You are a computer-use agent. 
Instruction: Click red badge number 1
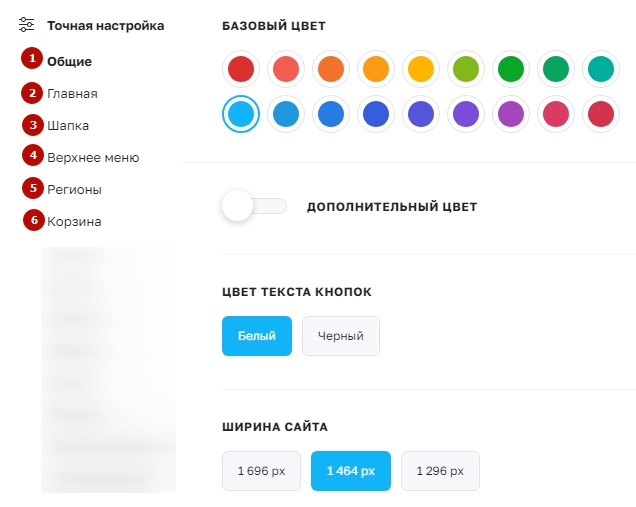[33, 59]
